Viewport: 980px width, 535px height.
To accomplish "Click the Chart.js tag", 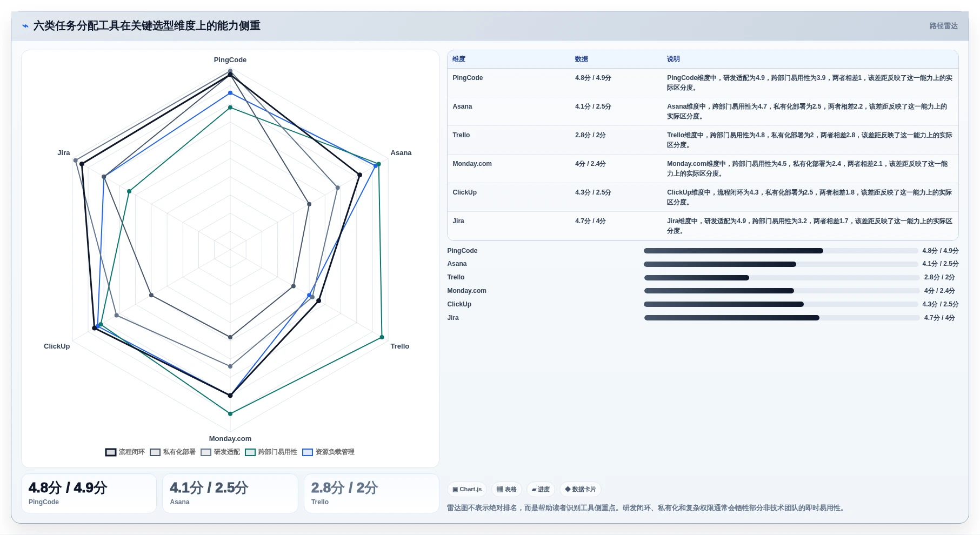I will pyautogui.click(x=467, y=490).
